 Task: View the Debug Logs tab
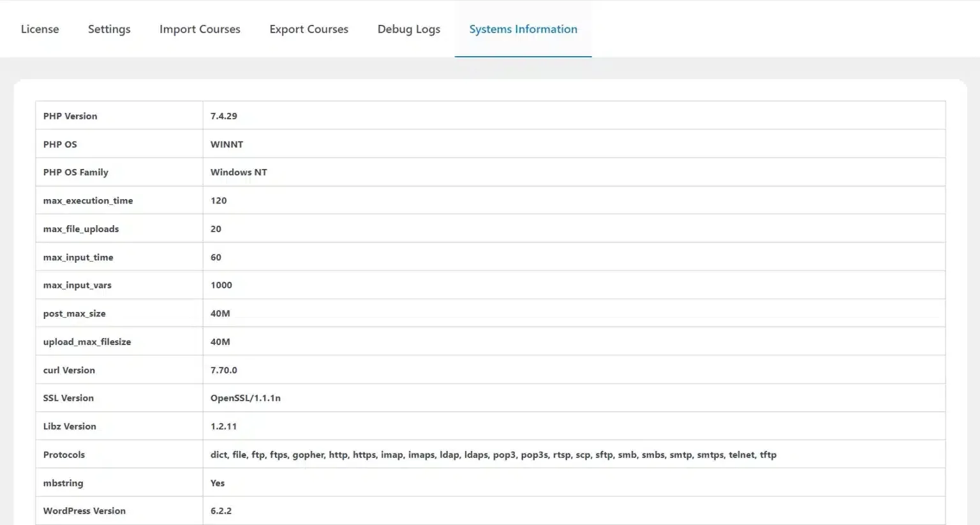tap(409, 29)
